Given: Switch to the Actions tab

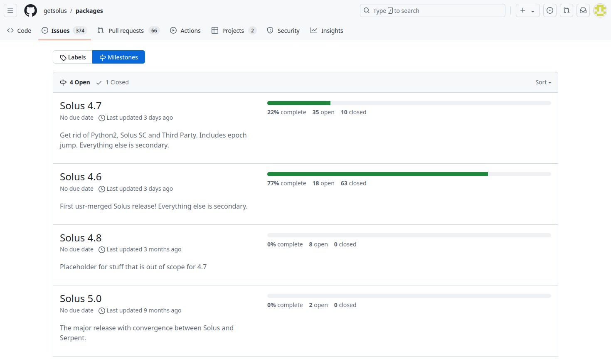Looking at the screenshot, I should [185, 30].
